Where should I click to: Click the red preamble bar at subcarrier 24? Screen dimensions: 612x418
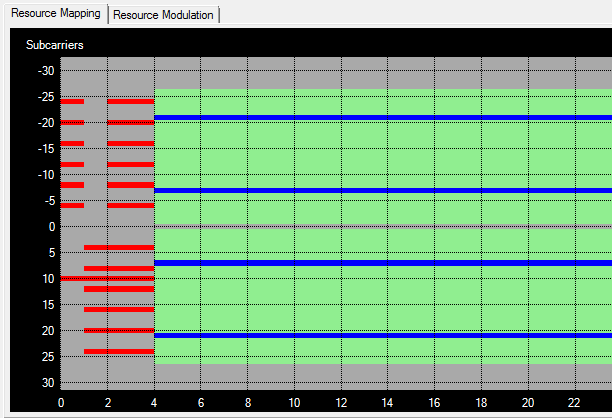(x=119, y=351)
